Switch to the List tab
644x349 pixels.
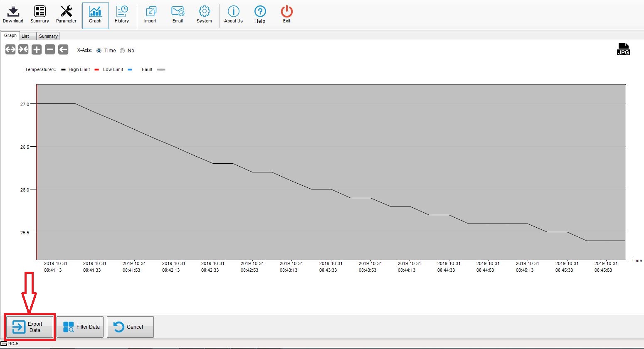(x=25, y=36)
